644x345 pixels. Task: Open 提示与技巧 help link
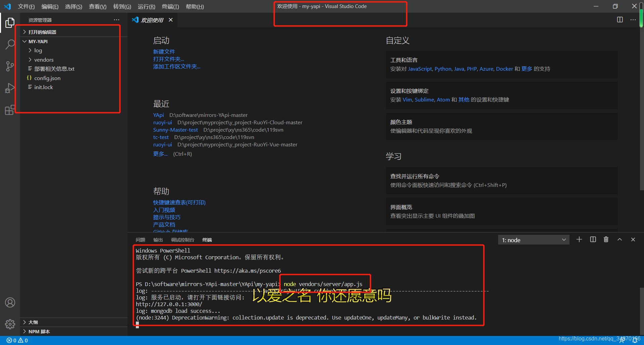[167, 217]
